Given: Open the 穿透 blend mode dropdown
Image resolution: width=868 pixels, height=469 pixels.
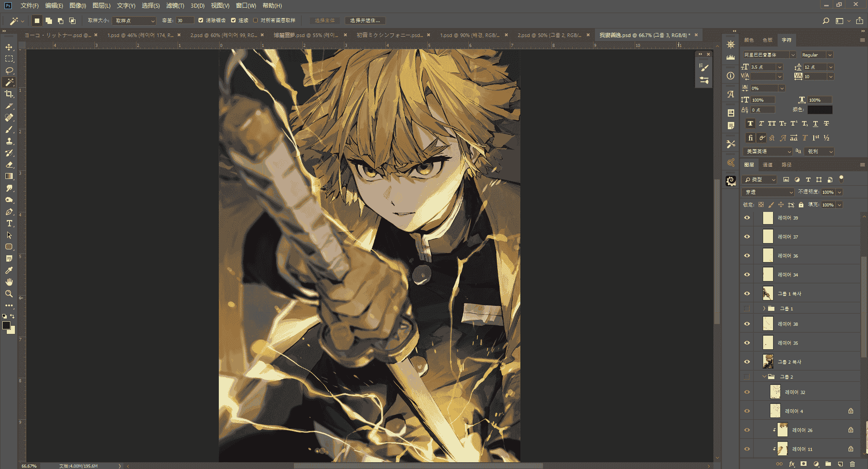Looking at the screenshot, I should click(x=768, y=192).
